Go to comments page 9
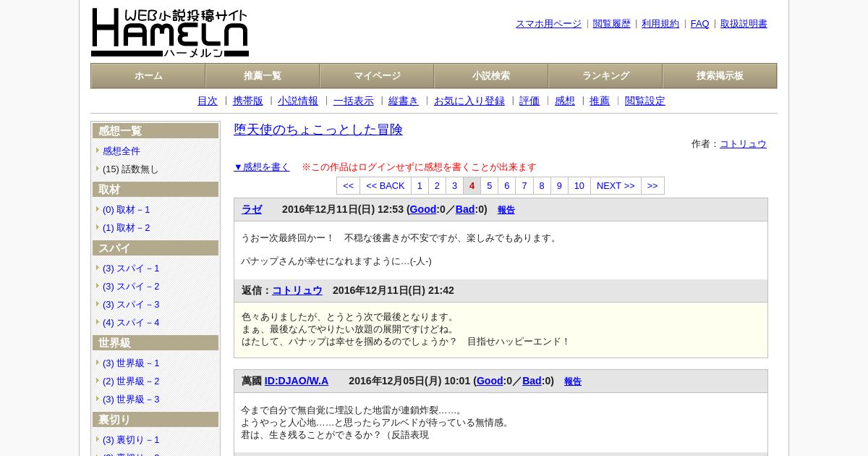868x456 pixels. point(559,186)
